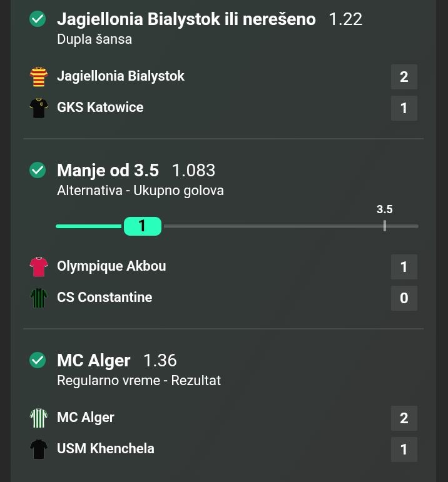Click the CS Constantine green-black jersey icon
Image resolution: width=448 pixels, height=482 pixels.
point(39,298)
